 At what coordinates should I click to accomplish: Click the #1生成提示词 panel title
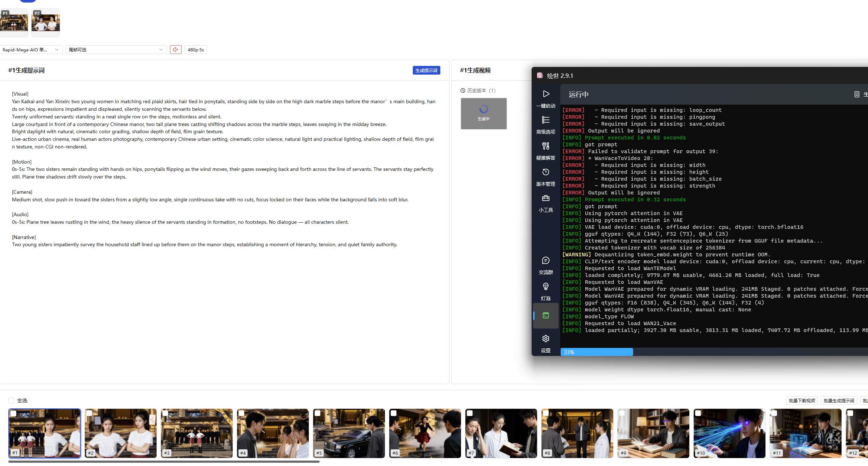point(26,70)
